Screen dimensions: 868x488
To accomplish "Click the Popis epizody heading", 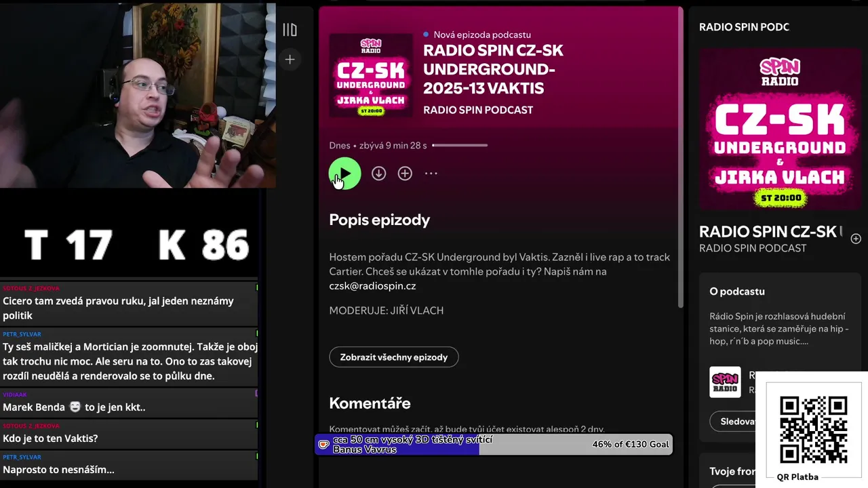I will click(379, 220).
